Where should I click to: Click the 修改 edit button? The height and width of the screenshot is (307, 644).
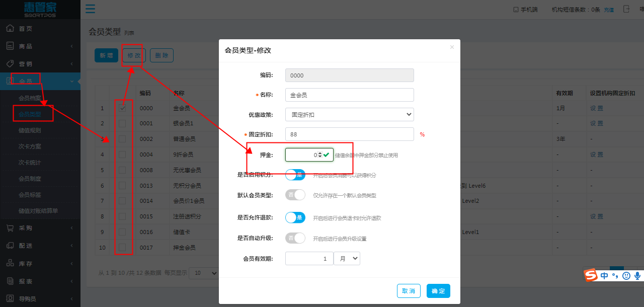134,55
